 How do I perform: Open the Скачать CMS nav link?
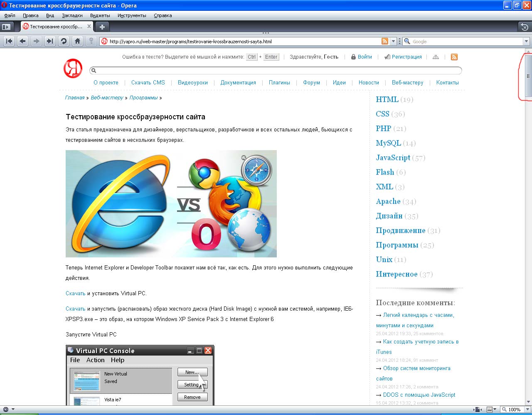148,82
